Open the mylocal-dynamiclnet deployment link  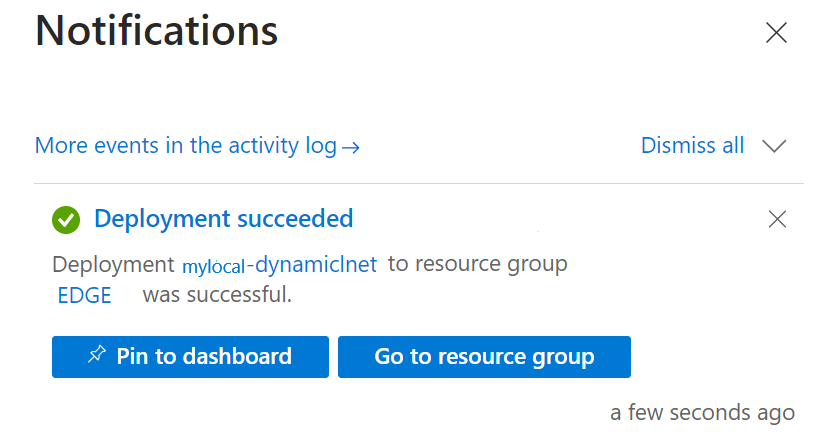tap(279, 265)
